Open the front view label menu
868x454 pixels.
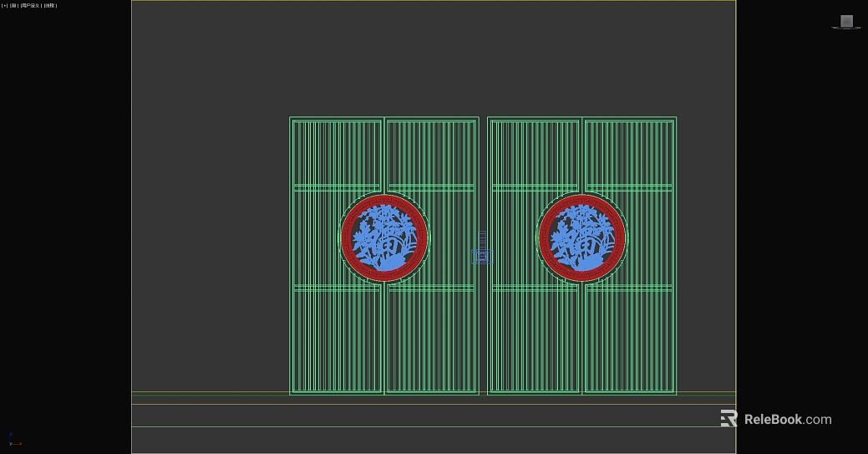point(14,6)
